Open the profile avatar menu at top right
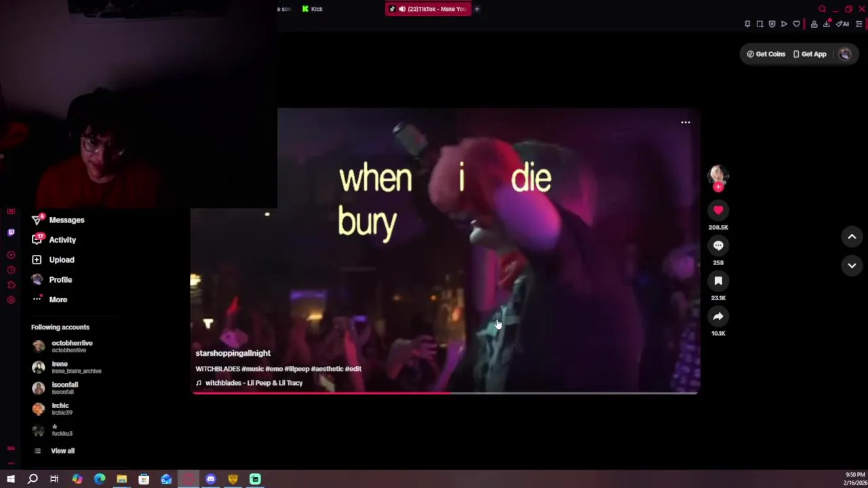The width and height of the screenshot is (868, 488). [x=844, y=54]
